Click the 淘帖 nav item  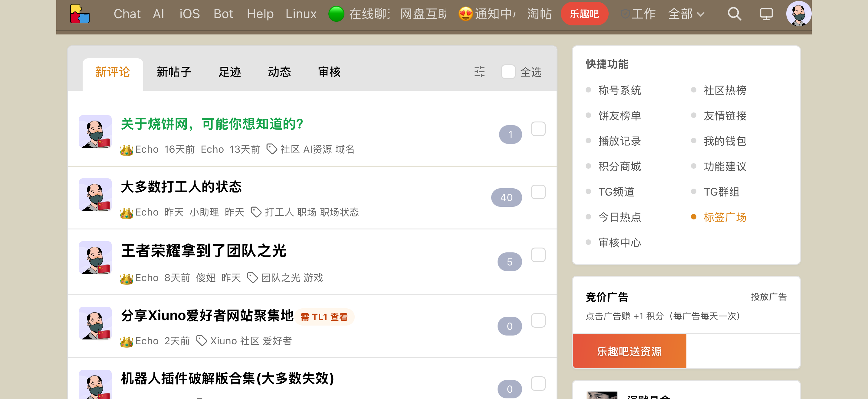coord(539,14)
